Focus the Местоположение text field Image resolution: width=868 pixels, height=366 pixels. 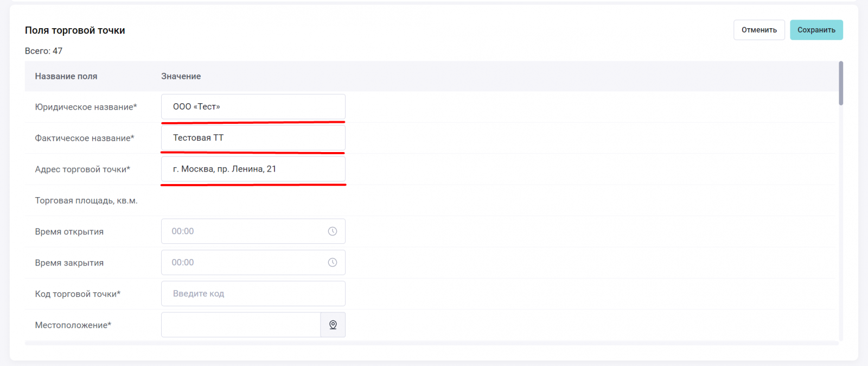tap(241, 325)
